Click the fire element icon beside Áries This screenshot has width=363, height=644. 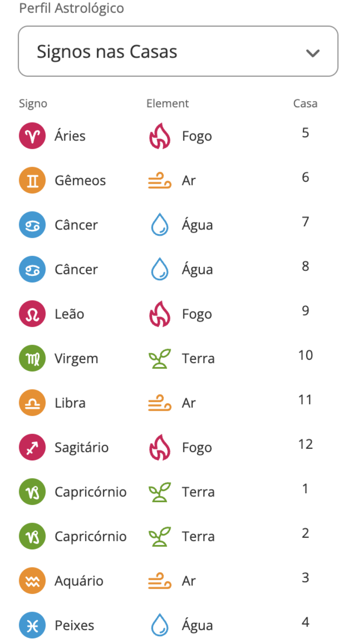pyautogui.click(x=159, y=136)
